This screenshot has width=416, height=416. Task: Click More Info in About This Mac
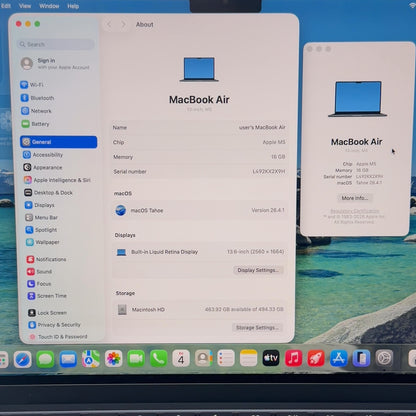coord(355,198)
